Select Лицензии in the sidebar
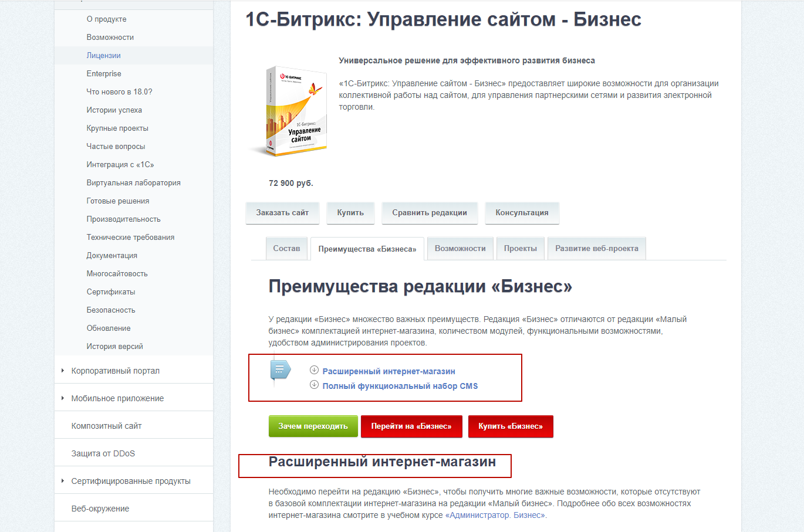Viewport: 804px width, 532px height. [103, 55]
